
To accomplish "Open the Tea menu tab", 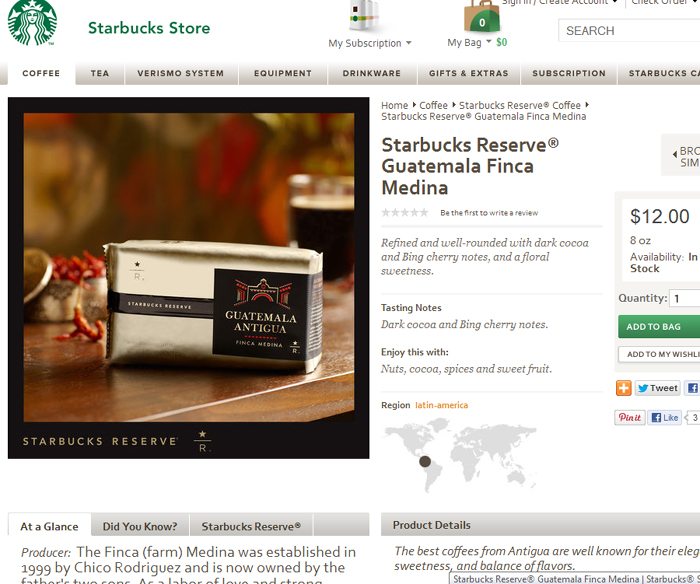I will coord(100,73).
